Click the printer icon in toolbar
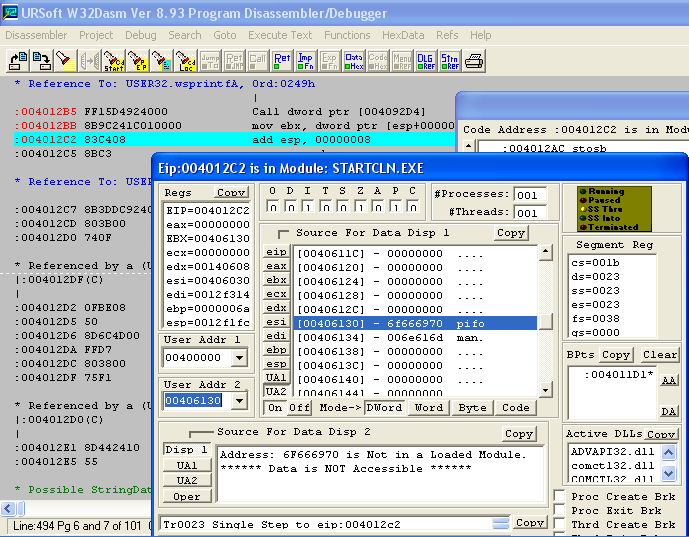Screen dimensions: 689x537 (x=474, y=61)
